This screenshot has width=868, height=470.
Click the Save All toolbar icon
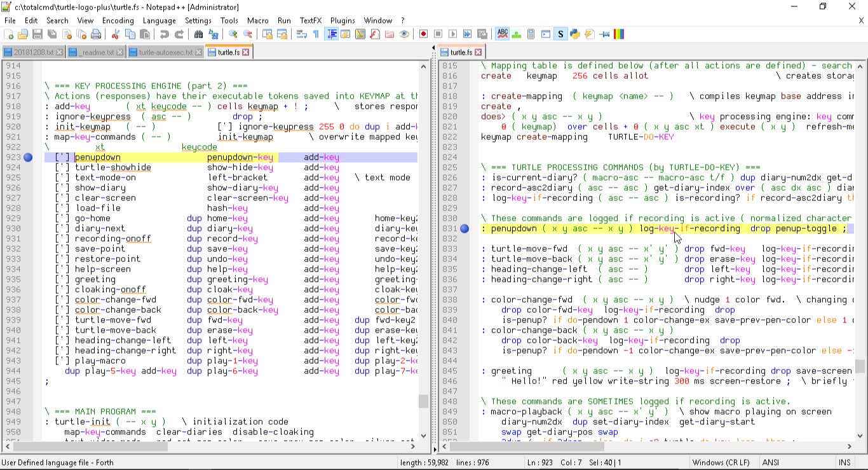coord(51,35)
